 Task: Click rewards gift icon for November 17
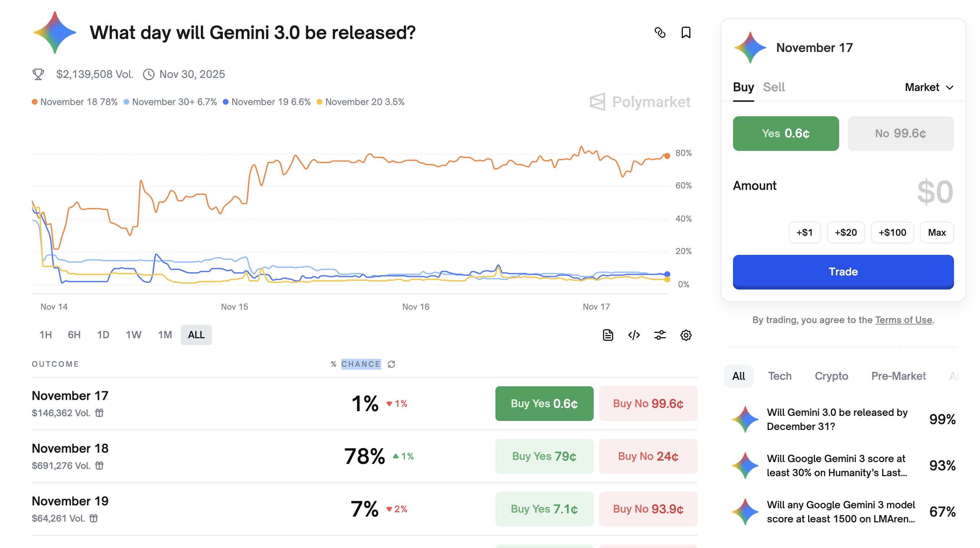click(99, 413)
